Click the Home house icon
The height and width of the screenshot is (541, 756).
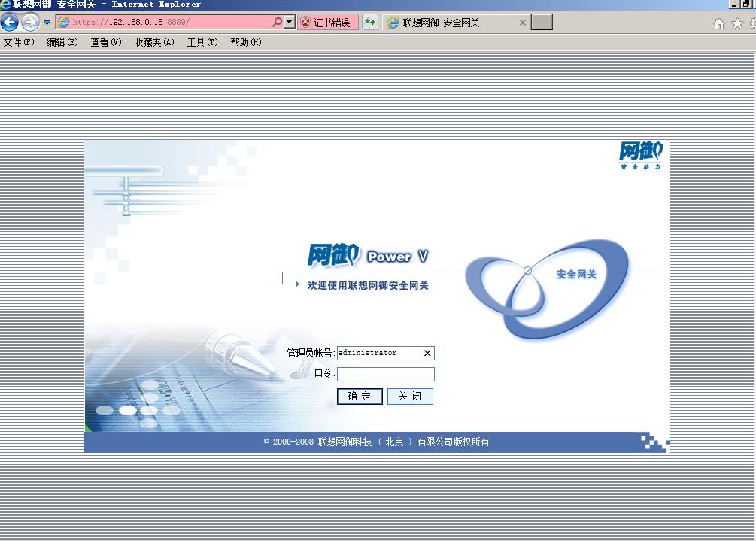coord(719,23)
